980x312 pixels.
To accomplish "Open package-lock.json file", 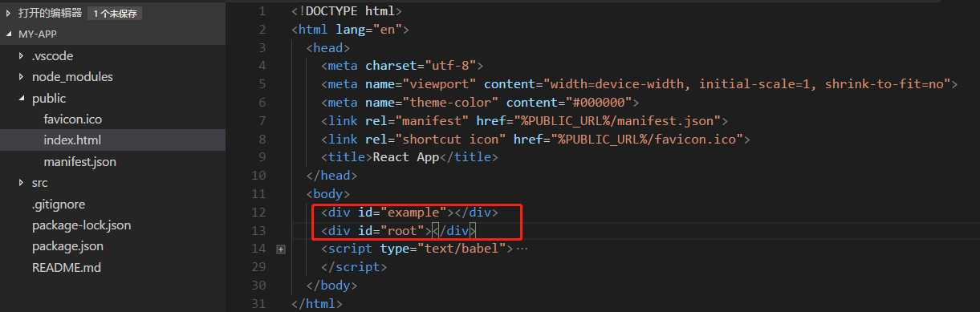I will coord(81,225).
